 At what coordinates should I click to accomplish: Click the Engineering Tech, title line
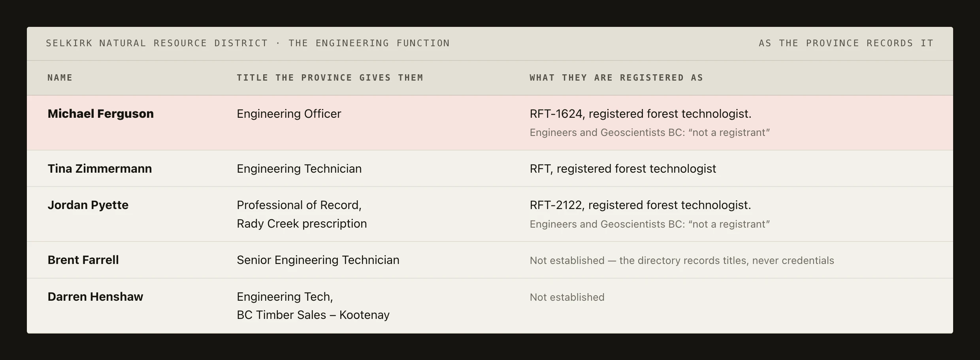tap(285, 297)
